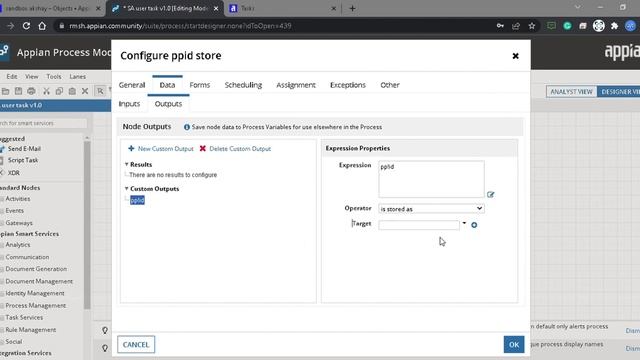Paste with toolbar clipboard icon
This screenshot has height=360, width=640.
point(72,91)
